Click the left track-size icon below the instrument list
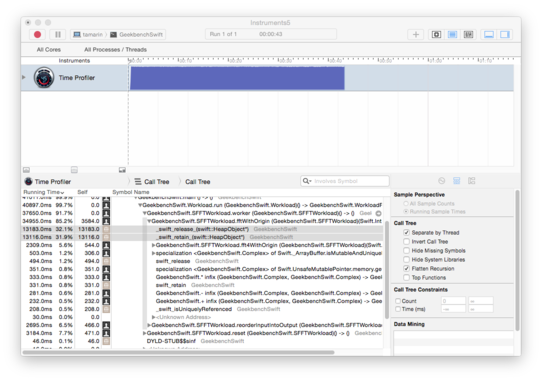The height and width of the screenshot is (381, 542). (26, 170)
